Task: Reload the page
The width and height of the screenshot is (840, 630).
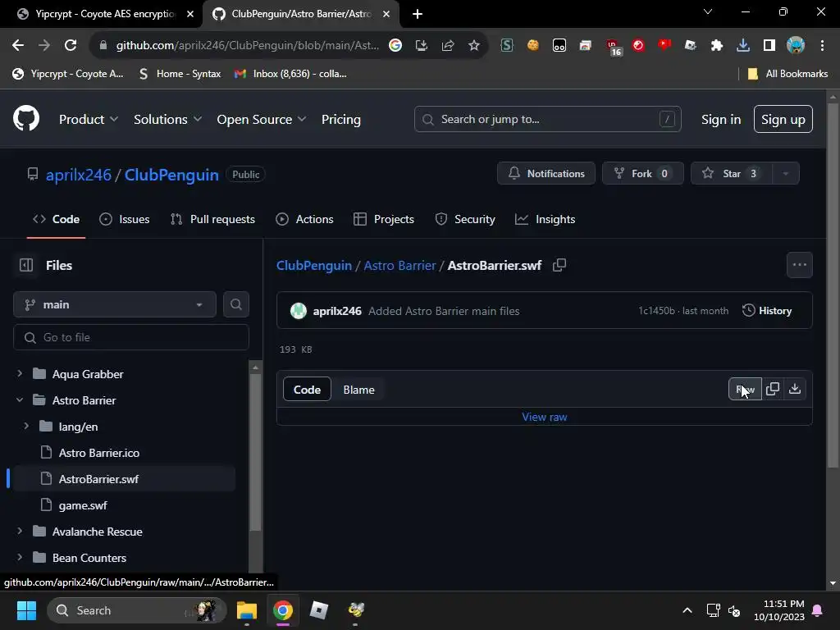Action: (71, 46)
